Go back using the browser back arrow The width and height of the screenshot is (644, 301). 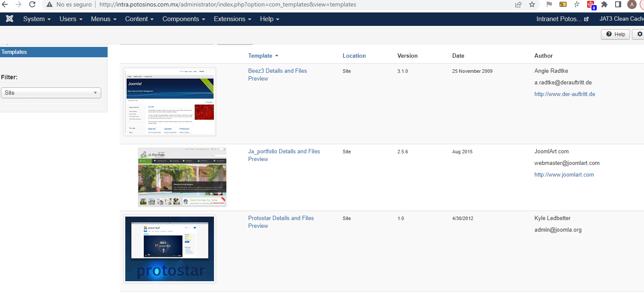pyautogui.click(x=5, y=4)
